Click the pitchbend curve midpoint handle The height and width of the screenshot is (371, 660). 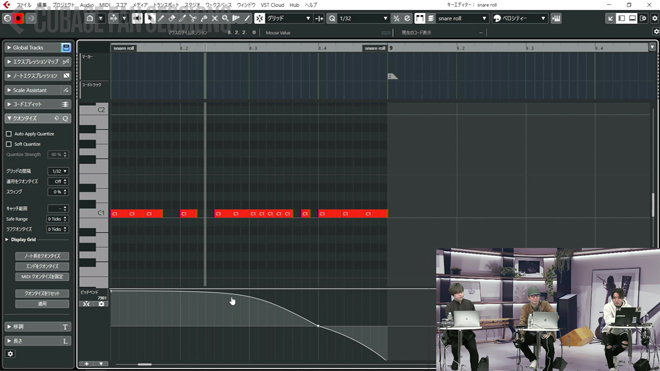point(318,326)
